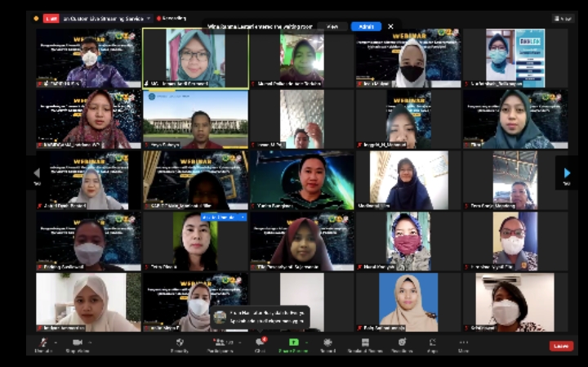The width and height of the screenshot is (588, 367).
Task: Admit the participant from the waiting room
Action: coord(366,27)
